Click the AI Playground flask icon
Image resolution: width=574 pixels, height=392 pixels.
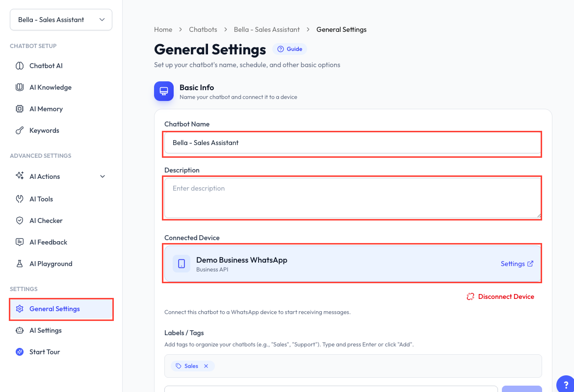[20, 264]
